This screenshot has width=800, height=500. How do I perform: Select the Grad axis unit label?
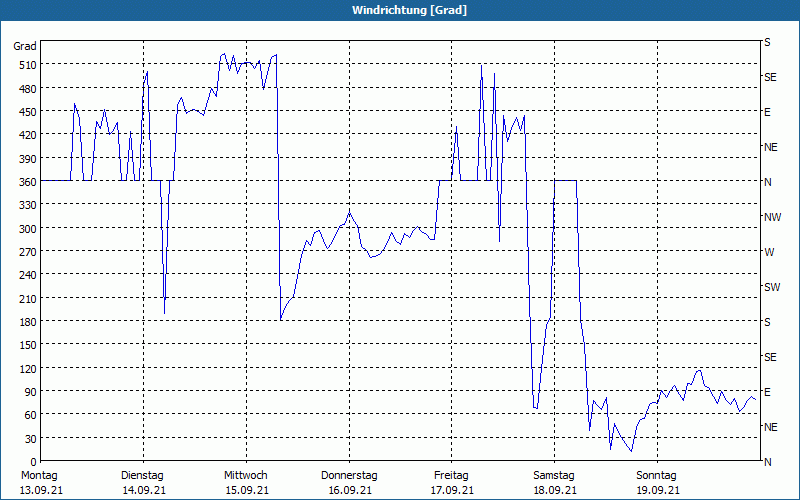click(25, 46)
